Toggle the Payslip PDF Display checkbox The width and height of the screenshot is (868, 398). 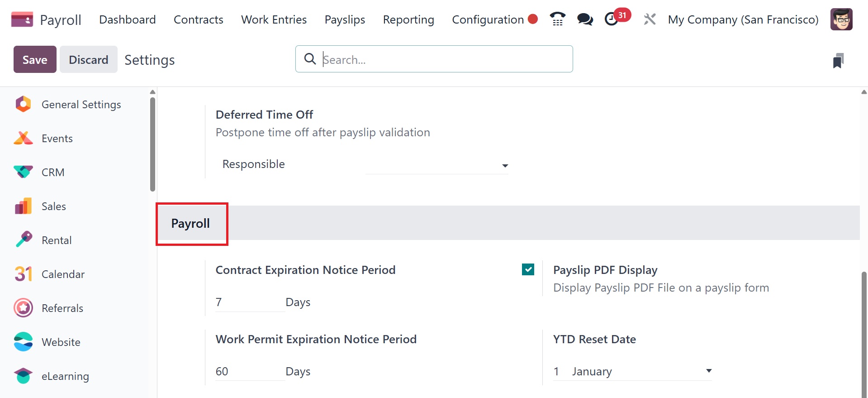click(x=528, y=270)
